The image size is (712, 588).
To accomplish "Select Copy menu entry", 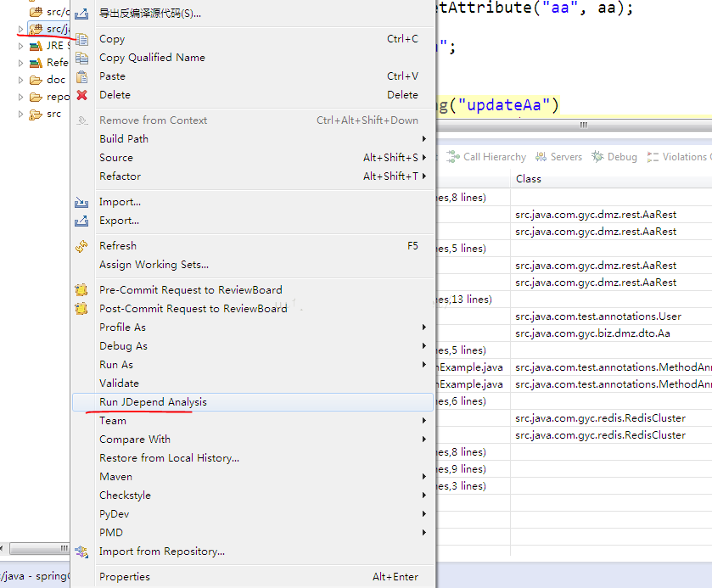I will 253,39.
